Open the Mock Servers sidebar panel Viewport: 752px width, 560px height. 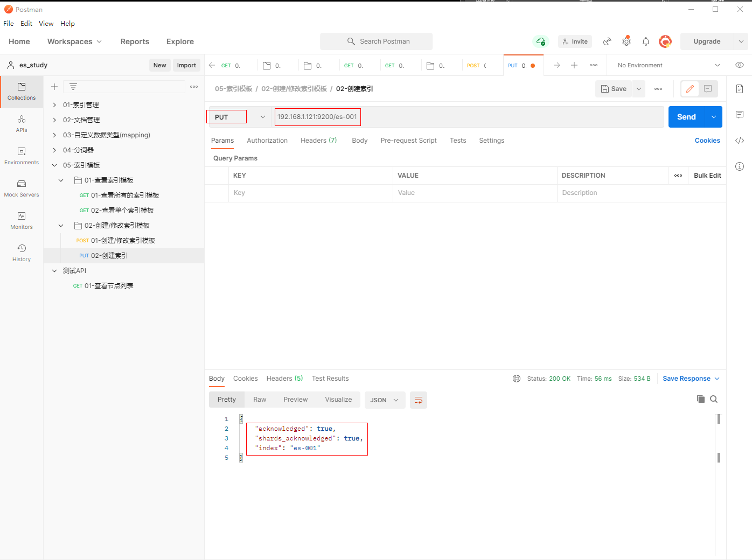pos(22,188)
